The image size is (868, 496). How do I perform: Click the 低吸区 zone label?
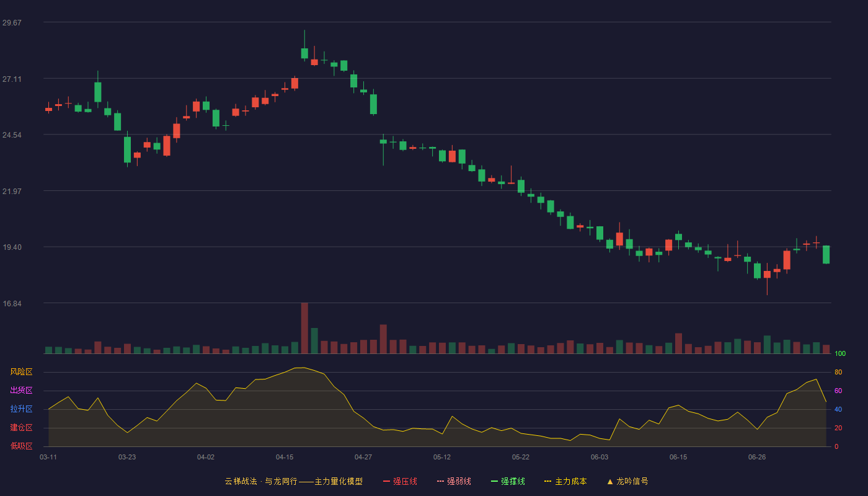(22, 446)
